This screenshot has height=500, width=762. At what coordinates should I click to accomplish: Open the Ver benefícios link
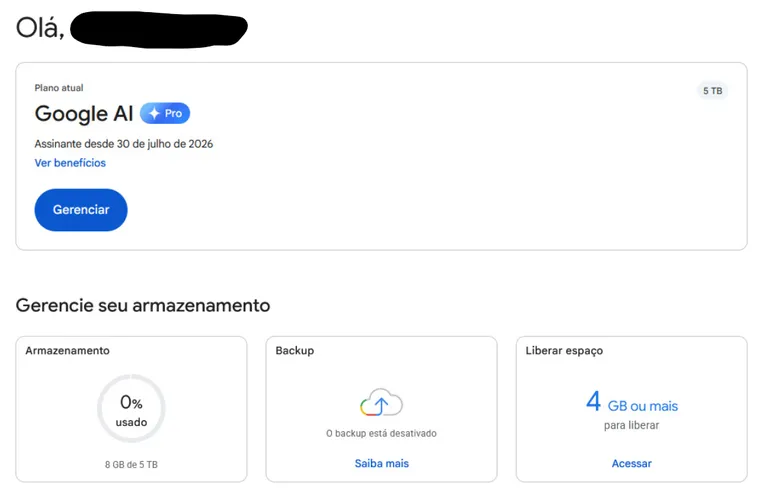(x=70, y=163)
